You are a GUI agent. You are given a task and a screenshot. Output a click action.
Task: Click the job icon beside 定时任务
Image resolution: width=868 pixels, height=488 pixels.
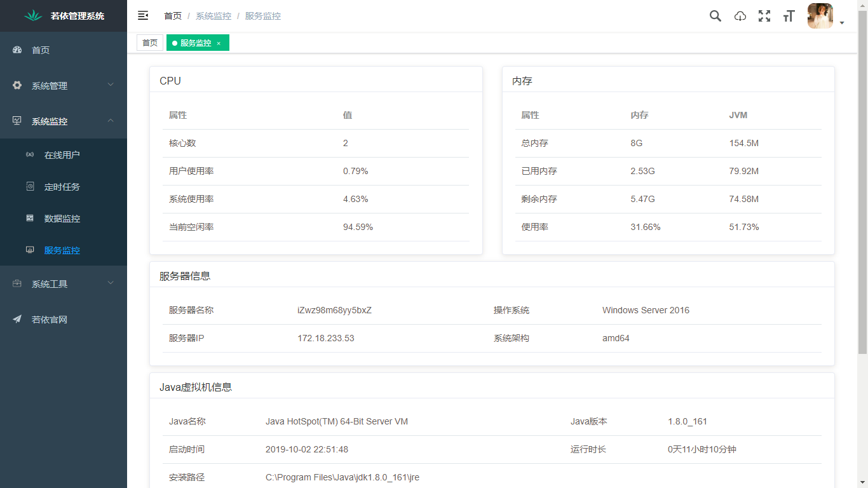click(30, 187)
